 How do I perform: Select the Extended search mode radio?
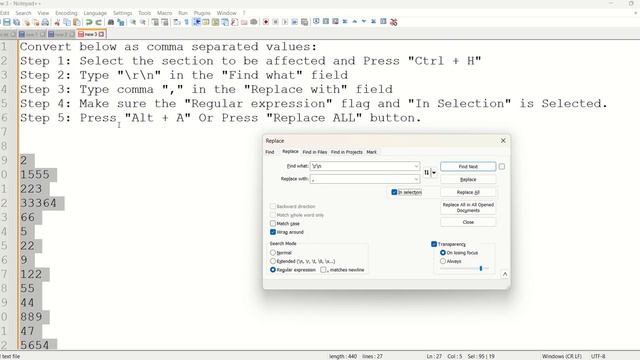(x=273, y=261)
